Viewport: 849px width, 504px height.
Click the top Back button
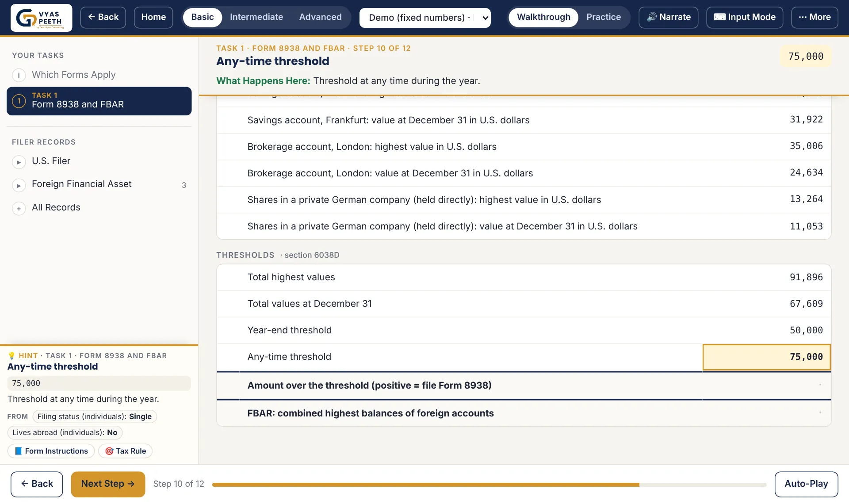[103, 17]
